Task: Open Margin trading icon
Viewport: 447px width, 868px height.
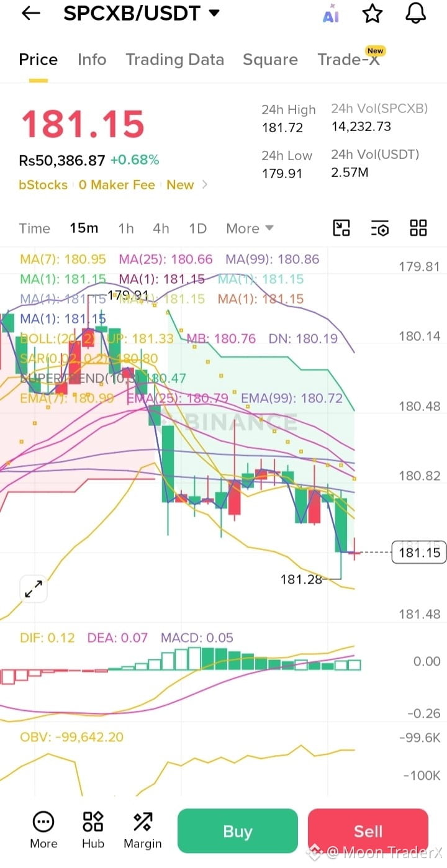Action: 143,830
